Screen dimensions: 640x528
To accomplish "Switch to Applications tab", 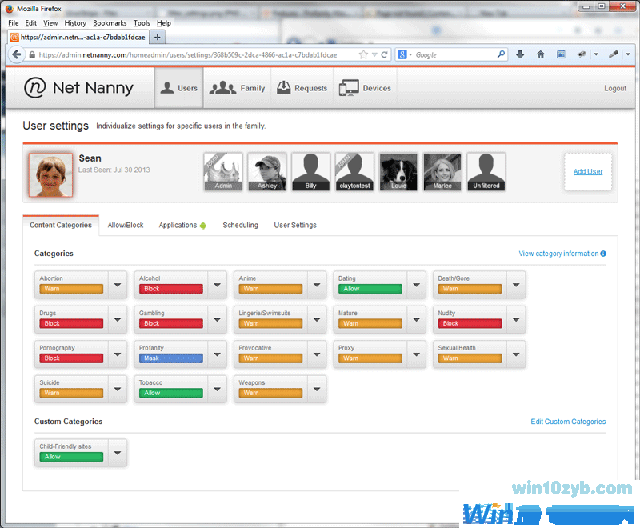I will (x=178, y=225).
